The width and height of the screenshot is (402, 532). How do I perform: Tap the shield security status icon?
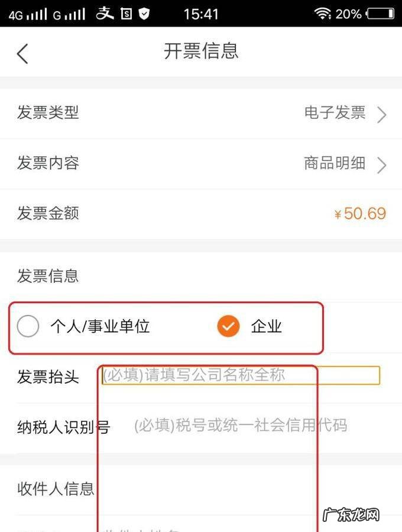(144, 14)
